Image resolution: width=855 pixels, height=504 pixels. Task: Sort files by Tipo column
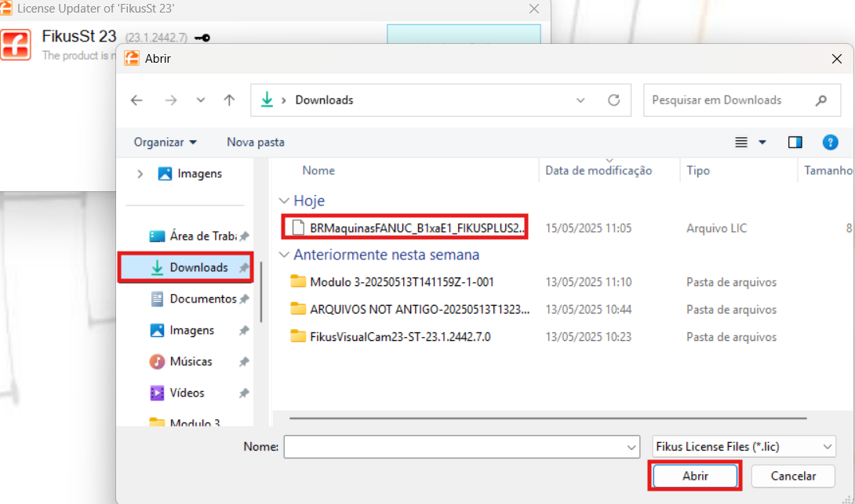click(x=698, y=171)
